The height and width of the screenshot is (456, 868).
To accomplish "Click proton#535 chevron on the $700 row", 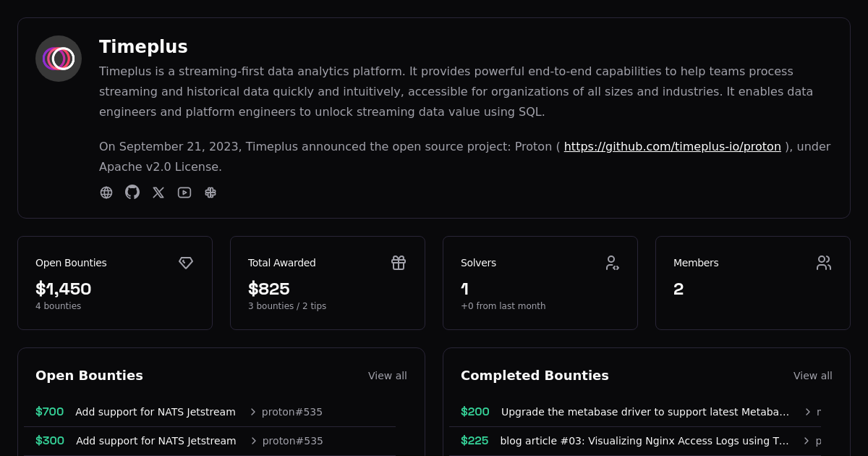I will pyautogui.click(x=253, y=412).
